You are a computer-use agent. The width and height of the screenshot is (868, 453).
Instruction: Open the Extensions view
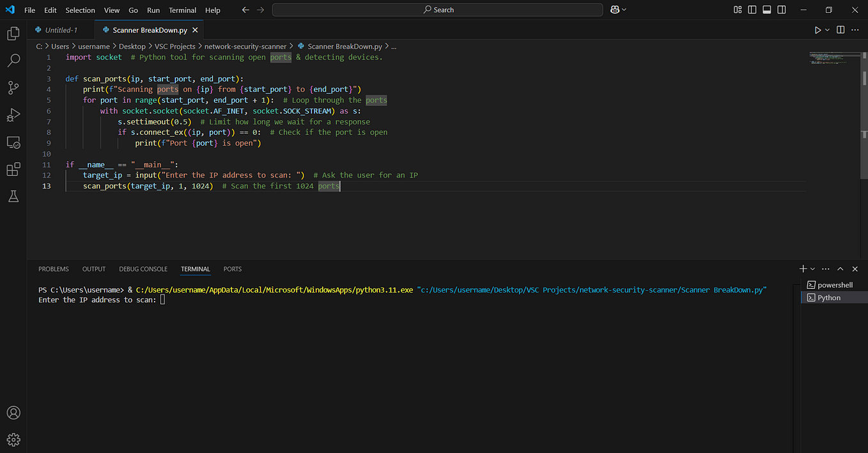(x=13, y=169)
